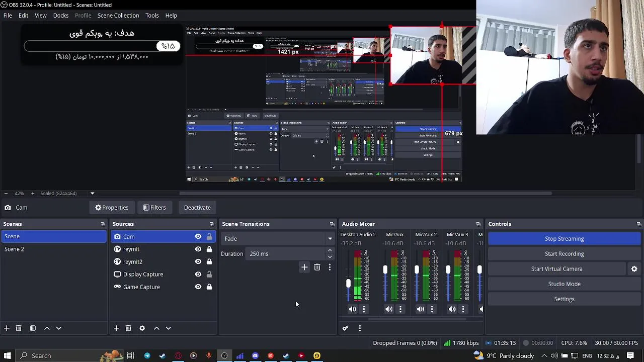Enable Studio Mode button
Image resolution: width=644 pixels, height=362 pixels.
(565, 284)
